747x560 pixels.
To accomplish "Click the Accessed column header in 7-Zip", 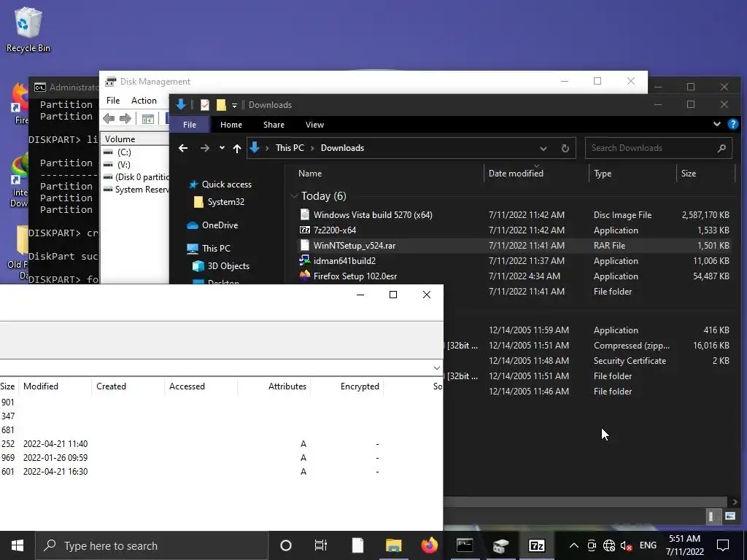I will (201, 386).
